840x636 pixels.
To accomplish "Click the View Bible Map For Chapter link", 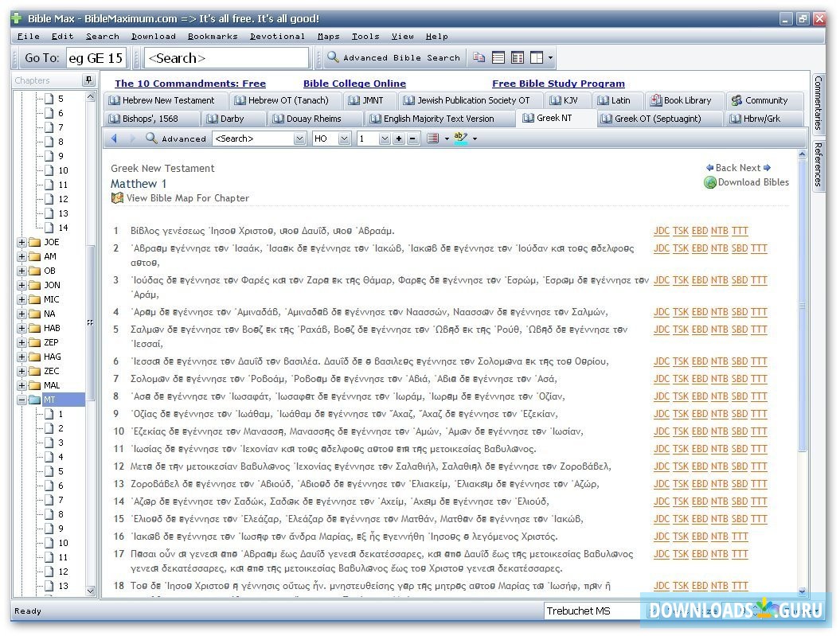I will point(187,198).
